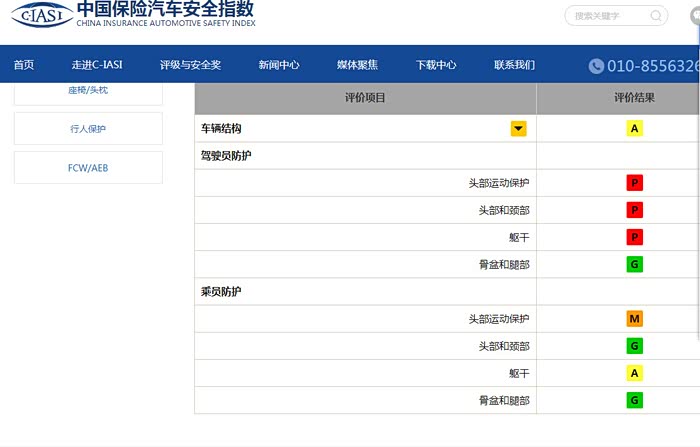This screenshot has width=700, height=447.
Task: Click the page vertical scrollbar
Action: [x=698, y=183]
